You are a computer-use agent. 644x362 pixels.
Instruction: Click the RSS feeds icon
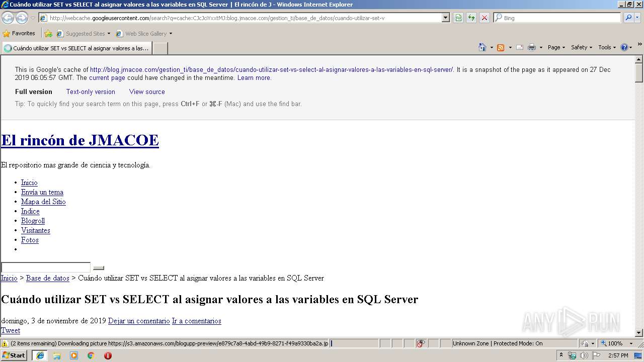click(x=501, y=47)
